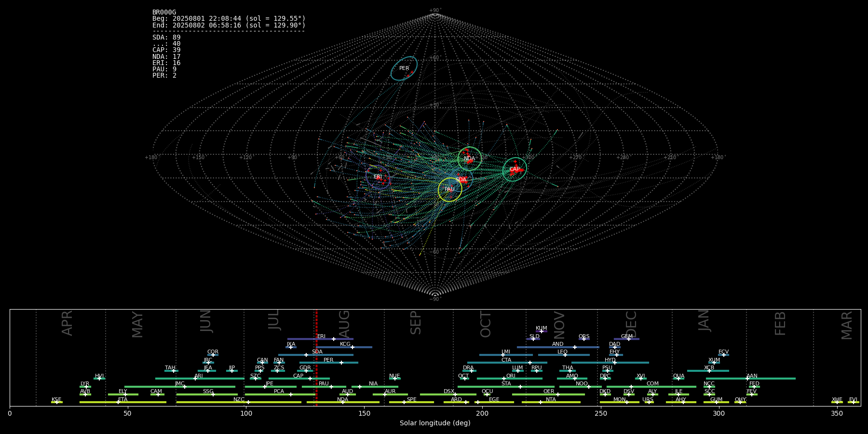Click the SPE shower bar on the timeline

click(x=411, y=402)
